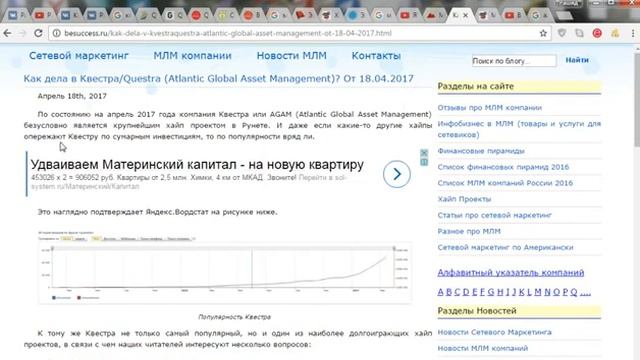Select letter O in company index
Screen dimensions: 640x360
[556, 292]
